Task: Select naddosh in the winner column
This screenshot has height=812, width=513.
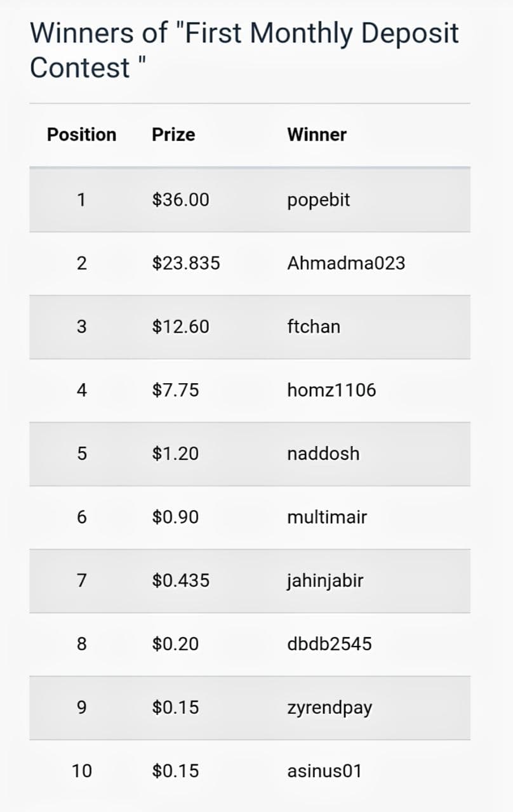Action: pyautogui.click(x=323, y=454)
